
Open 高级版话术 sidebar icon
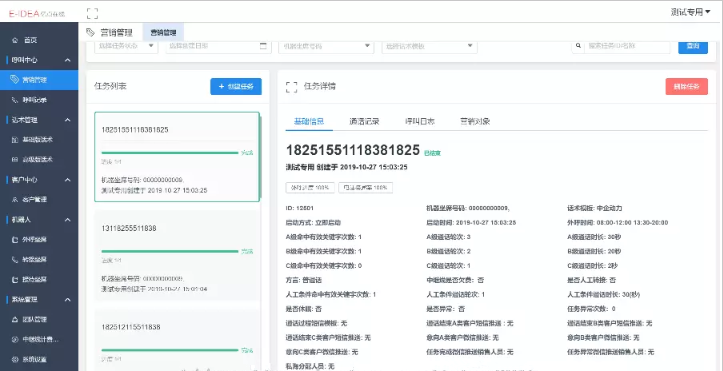[x=14, y=159]
